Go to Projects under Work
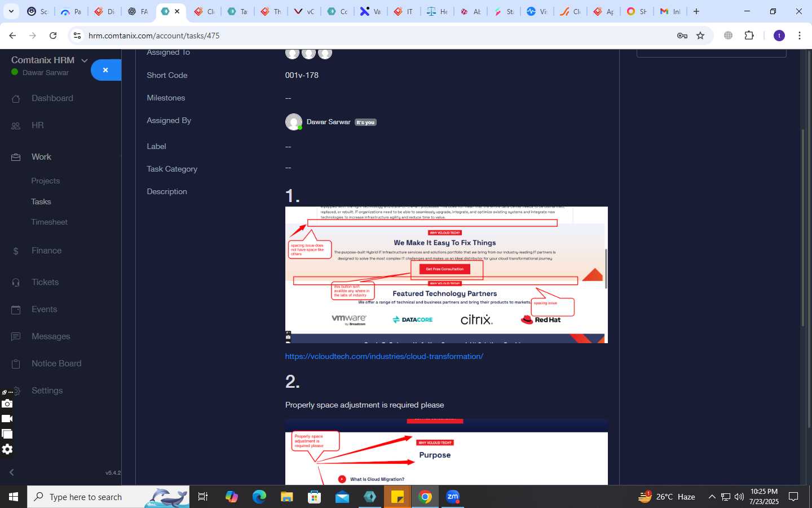 (x=46, y=181)
